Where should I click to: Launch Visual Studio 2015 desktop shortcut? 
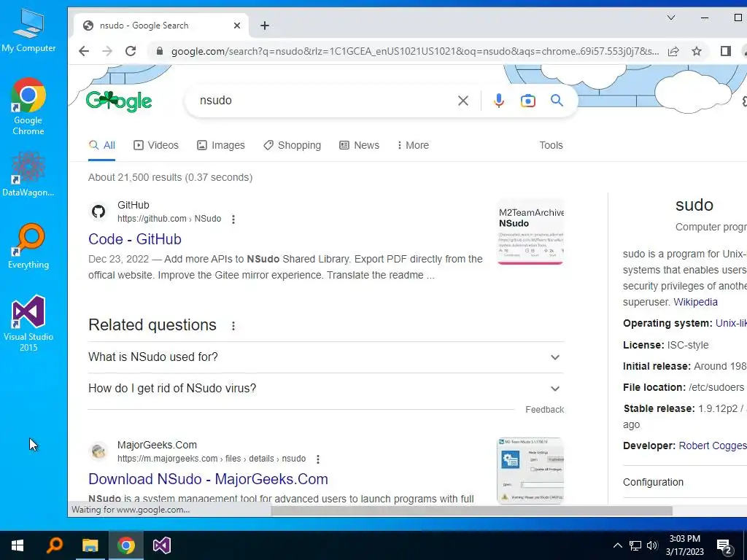[28, 324]
